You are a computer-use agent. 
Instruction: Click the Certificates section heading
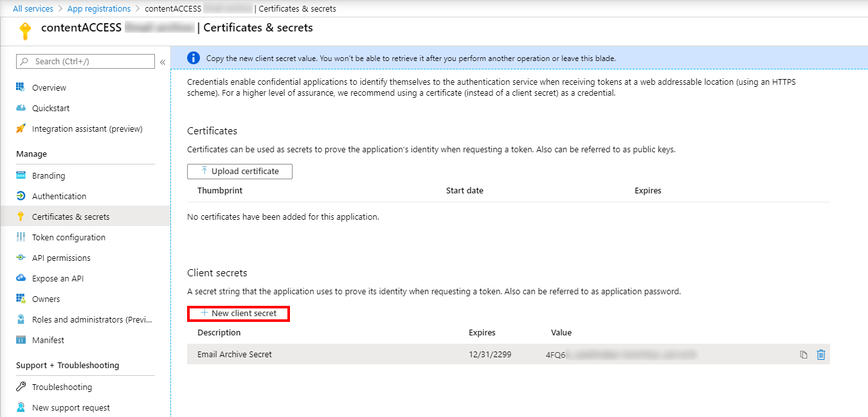[x=212, y=130]
